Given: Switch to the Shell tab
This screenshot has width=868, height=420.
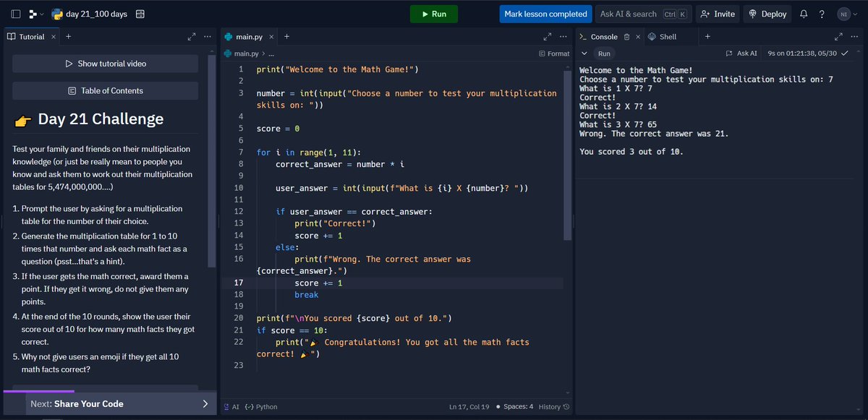Looking at the screenshot, I should 663,37.
